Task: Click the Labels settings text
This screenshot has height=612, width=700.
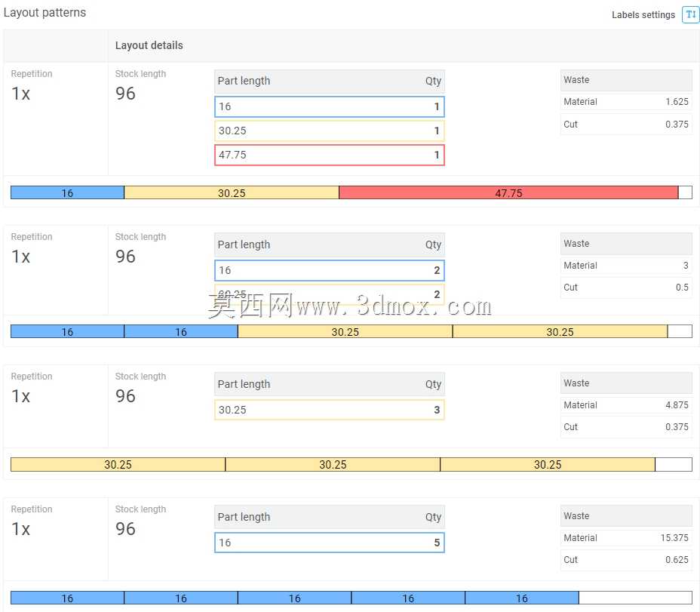Action: [643, 15]
